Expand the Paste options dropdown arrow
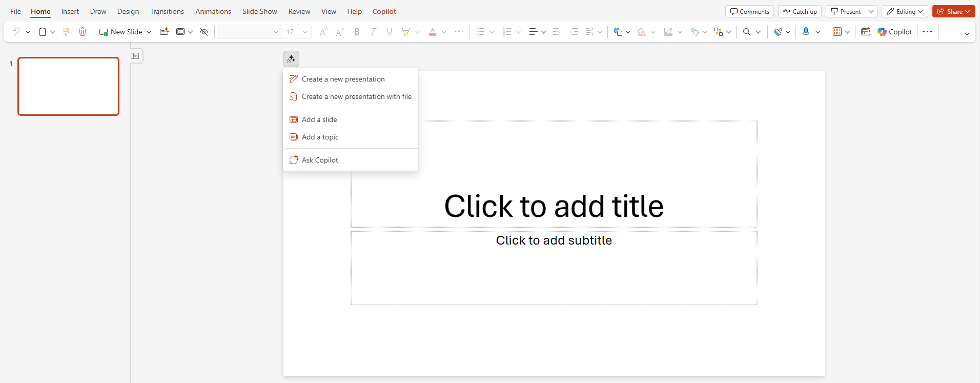 (x=52, y=32)
